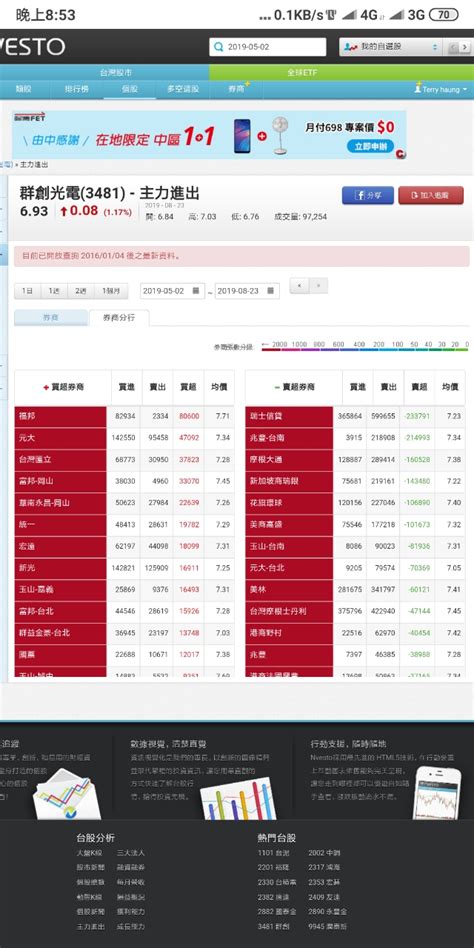Click 賣超券商 column header
The width and height of the screenshot is (474, 948).
pos(294,388)
